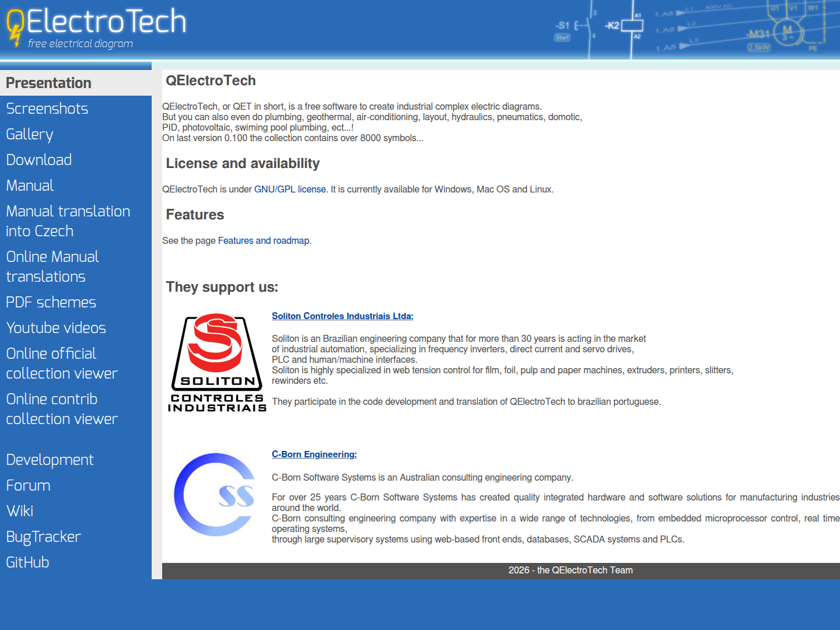Click the QElectroTech logo in the header
The width and height of the screenshot is (840, 630).
click(x=96, y=27)
